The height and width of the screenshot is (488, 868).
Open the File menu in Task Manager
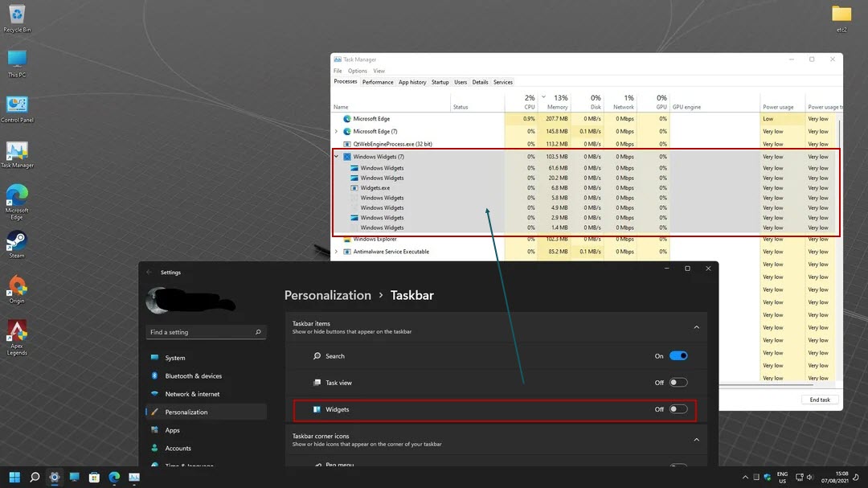tap(338, 71)
